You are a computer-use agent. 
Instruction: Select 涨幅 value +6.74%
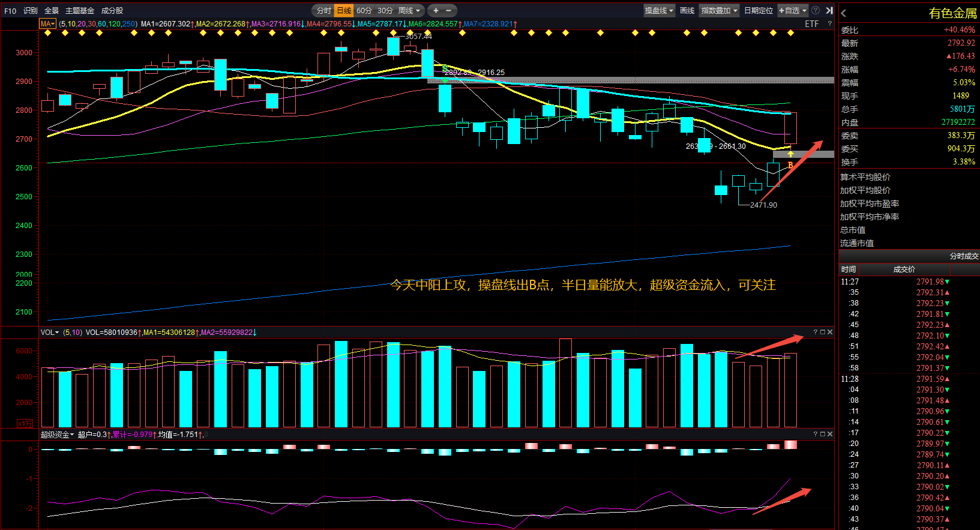pyautogui.click(x=961, y=70)
